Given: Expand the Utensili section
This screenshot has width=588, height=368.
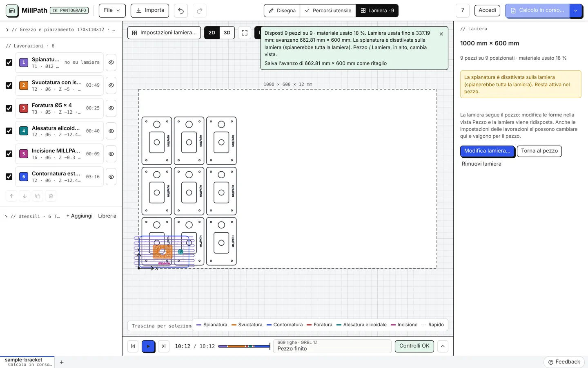Looking at the screenshot, I should pos(33,216).
